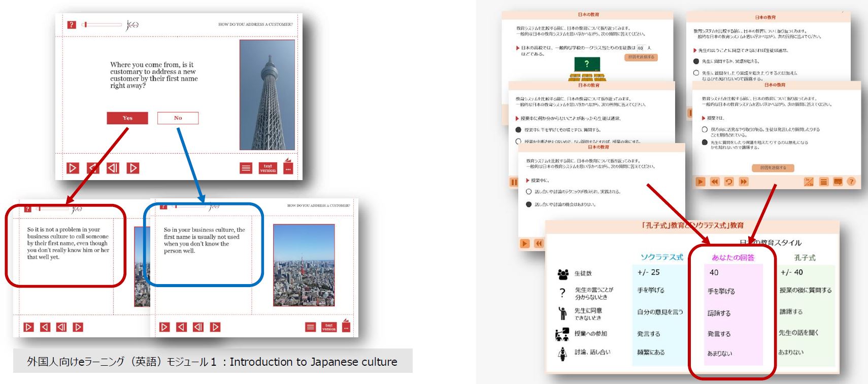Select radio option 先生に質問をしたり異議を唱えたりするのは無礼 on the top-right slide
This screenshot has width=868, height=384.
pyautogui.click(x=696, y=73)
